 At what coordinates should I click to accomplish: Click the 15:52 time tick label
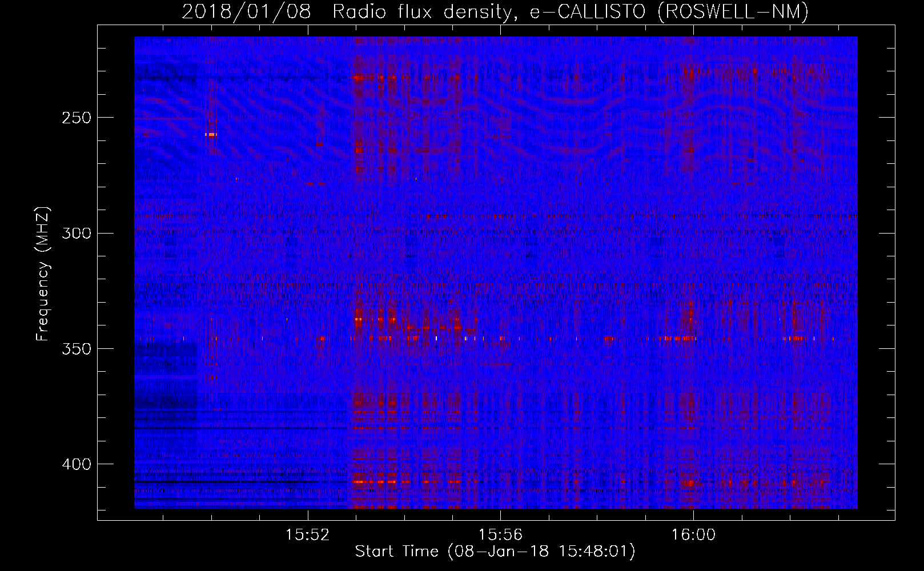pyautogui.click(x=308, y=535)
